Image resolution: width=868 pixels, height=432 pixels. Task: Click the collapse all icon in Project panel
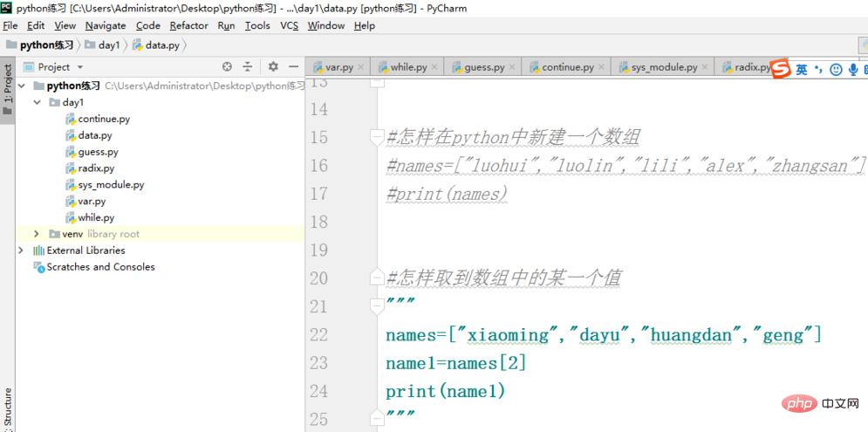click(248, 67)
